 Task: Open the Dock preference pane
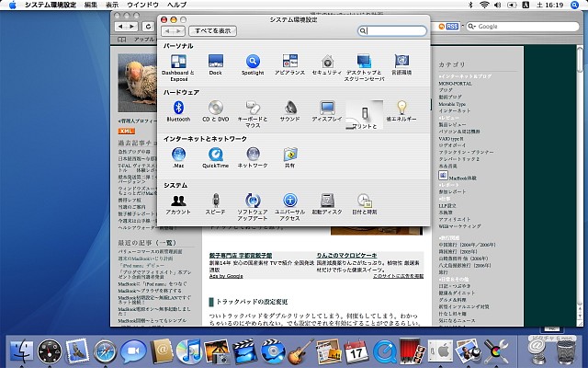215,63
